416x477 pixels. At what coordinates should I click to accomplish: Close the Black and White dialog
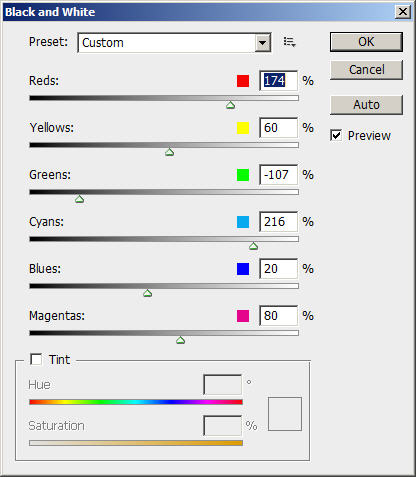pos(403,12)
